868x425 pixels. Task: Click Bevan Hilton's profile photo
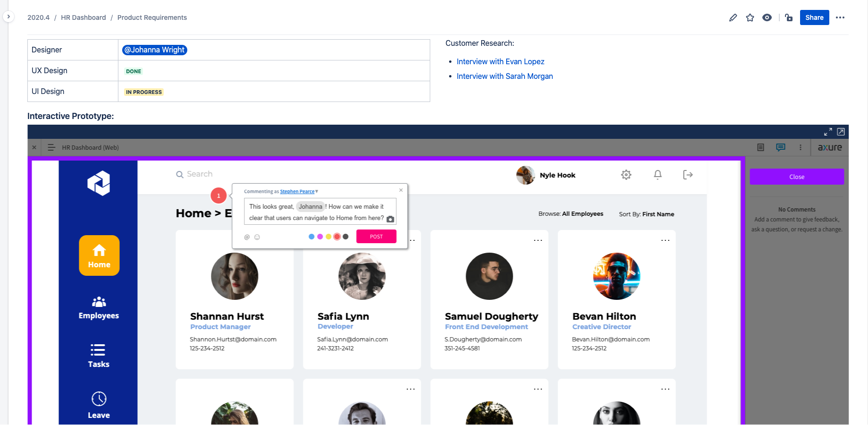point(617,276)
